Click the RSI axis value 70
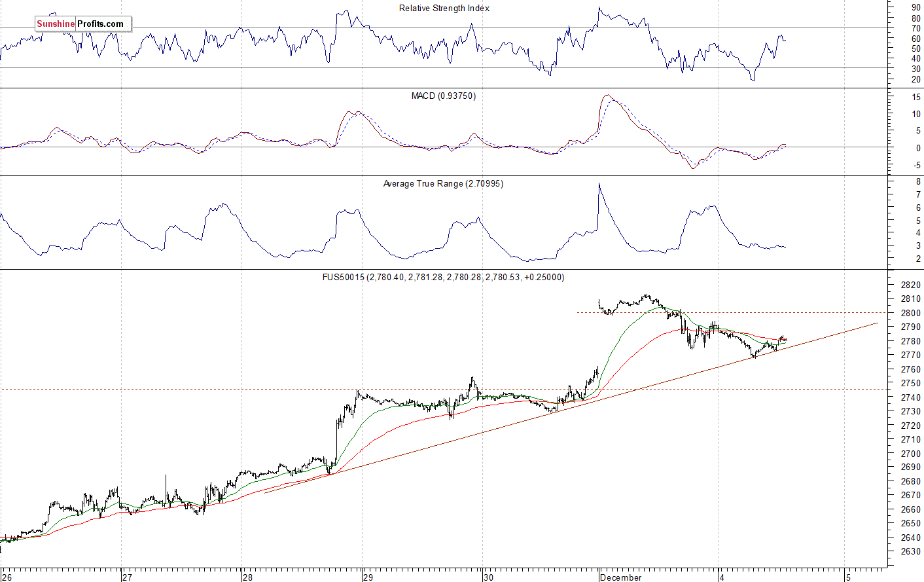924x582 pixels. coord(916,28)
